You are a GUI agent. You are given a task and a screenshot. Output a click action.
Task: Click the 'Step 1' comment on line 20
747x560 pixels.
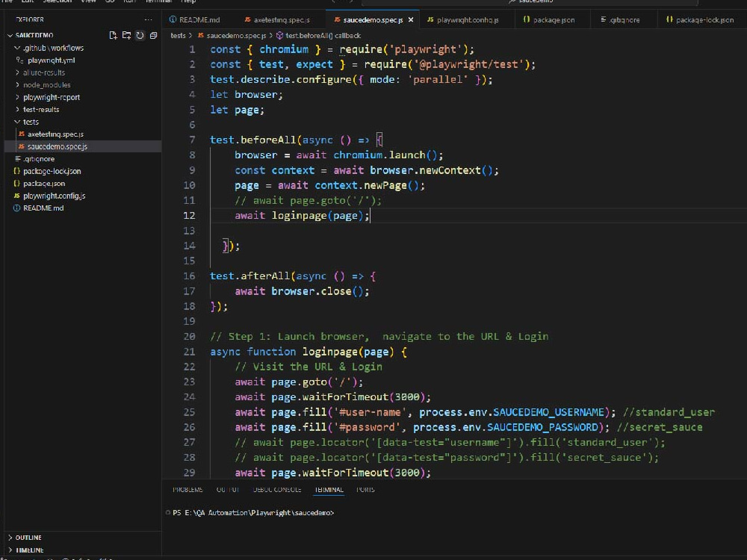pyautogui.click(x=379, y=336)
